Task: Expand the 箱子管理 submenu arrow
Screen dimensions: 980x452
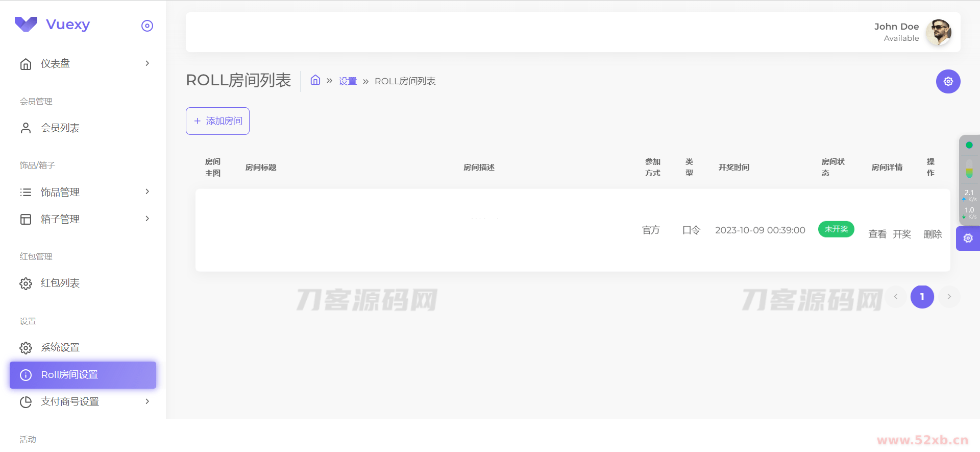Action: (x=147, y=219)
